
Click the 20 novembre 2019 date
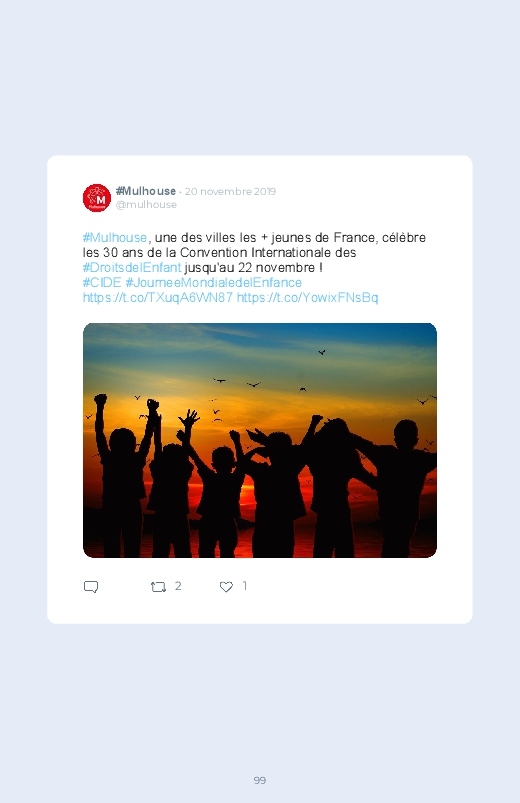pyautogui.click(x=230, y=192)
